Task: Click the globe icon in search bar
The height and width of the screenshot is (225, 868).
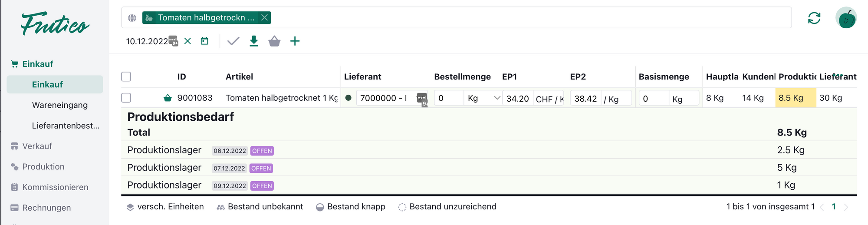Action: click(x=132, y=18)
